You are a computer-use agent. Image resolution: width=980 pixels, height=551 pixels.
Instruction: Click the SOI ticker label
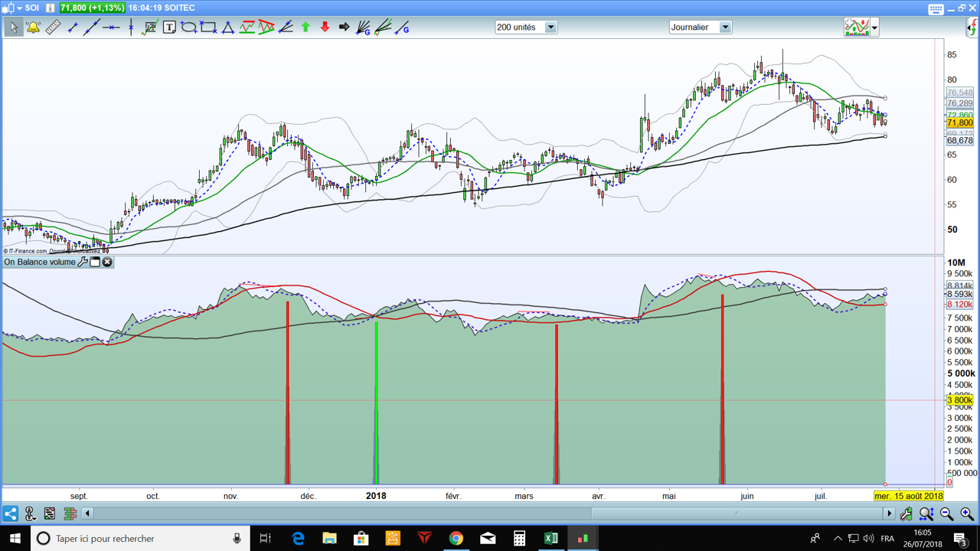pyautogui.click(x=32, y=8)
